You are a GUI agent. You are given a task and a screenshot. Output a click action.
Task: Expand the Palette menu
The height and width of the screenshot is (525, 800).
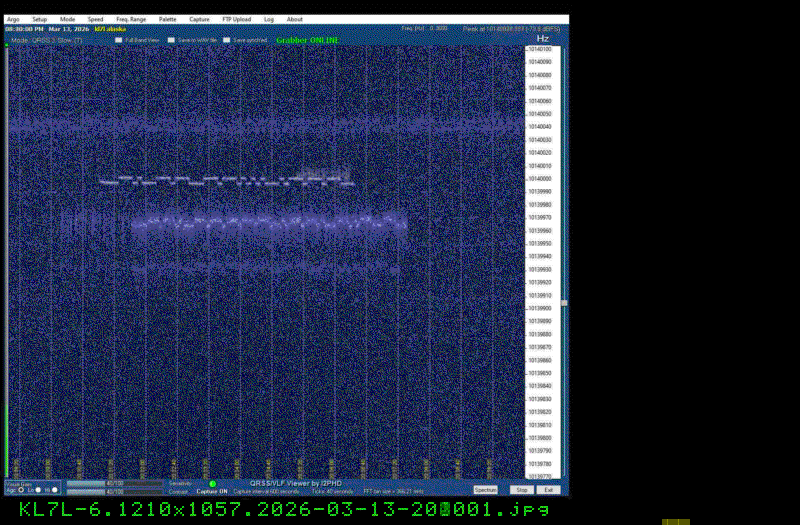168,19
